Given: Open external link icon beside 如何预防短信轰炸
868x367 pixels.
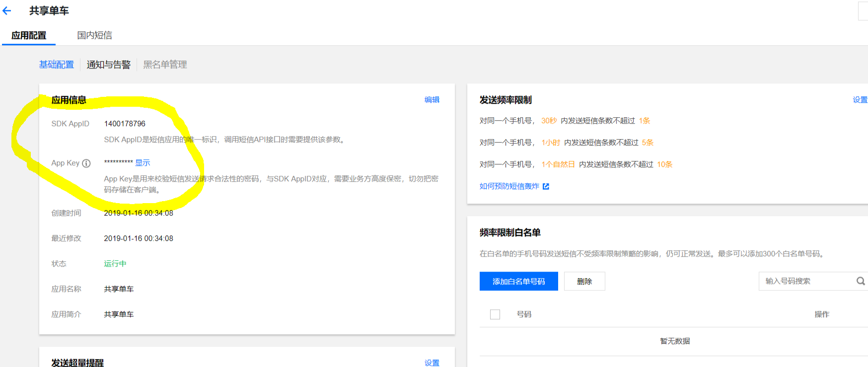Looking at the screenshot, I should tap(546, 186).
